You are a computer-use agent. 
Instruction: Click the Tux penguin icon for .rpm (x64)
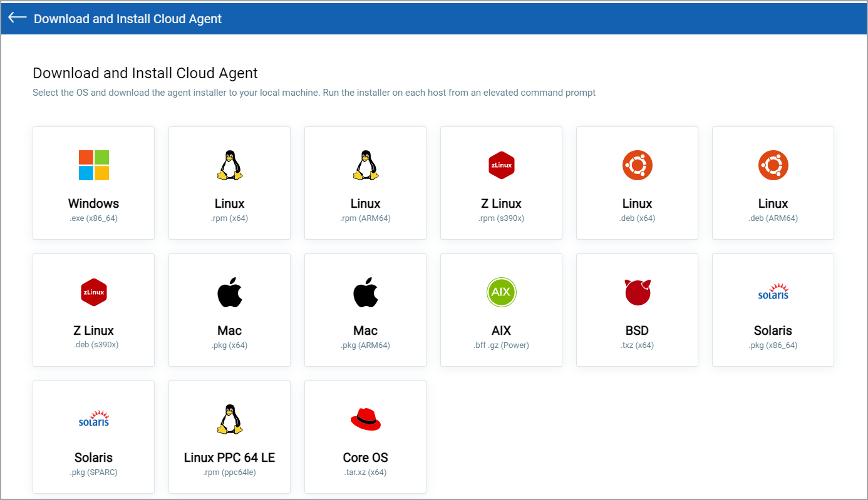tap(230, 165)
